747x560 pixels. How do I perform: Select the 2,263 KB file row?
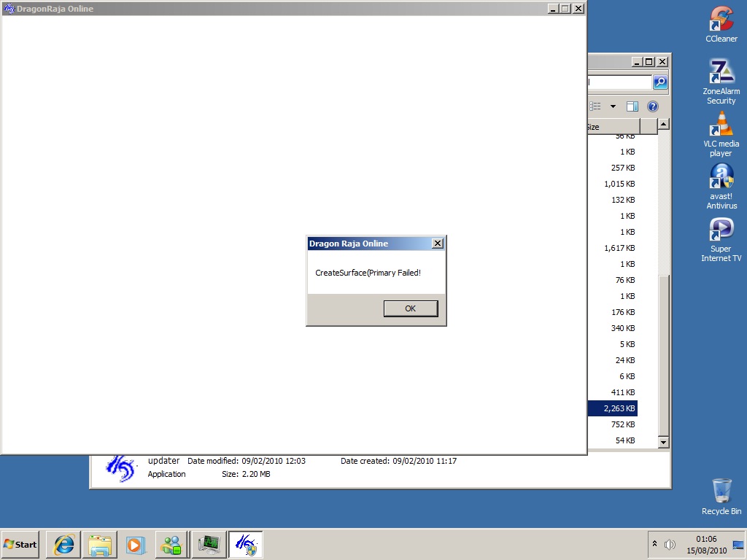(613, 408)
